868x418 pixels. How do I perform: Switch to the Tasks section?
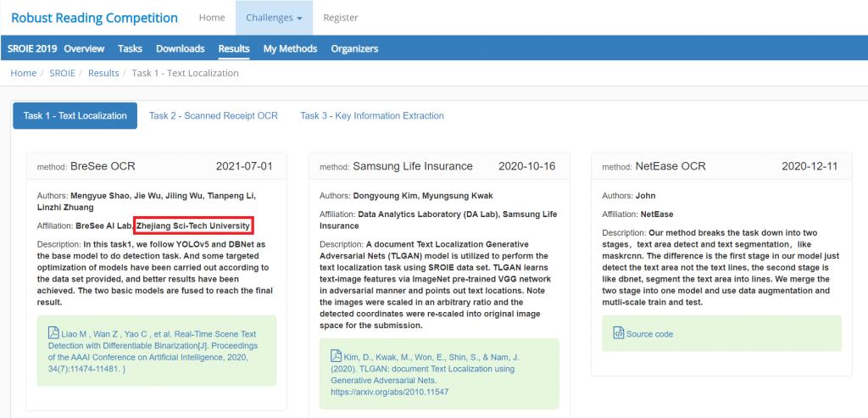click(x=130, y=48)
